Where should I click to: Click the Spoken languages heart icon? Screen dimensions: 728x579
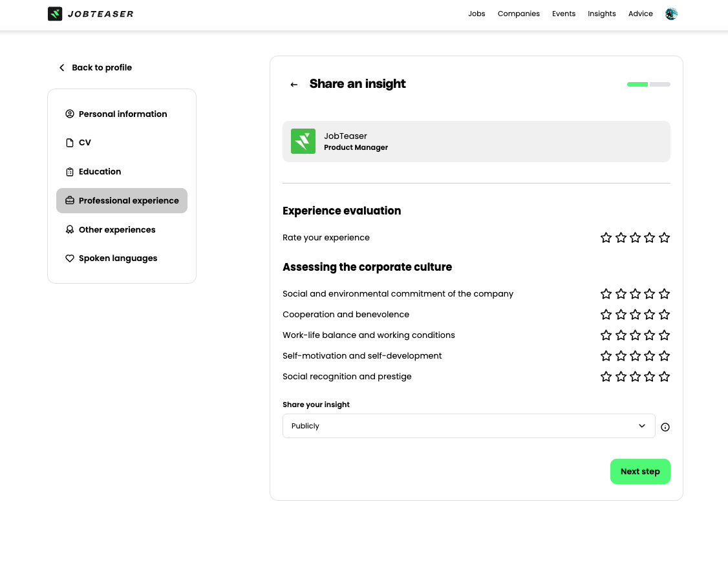(70, 258)
